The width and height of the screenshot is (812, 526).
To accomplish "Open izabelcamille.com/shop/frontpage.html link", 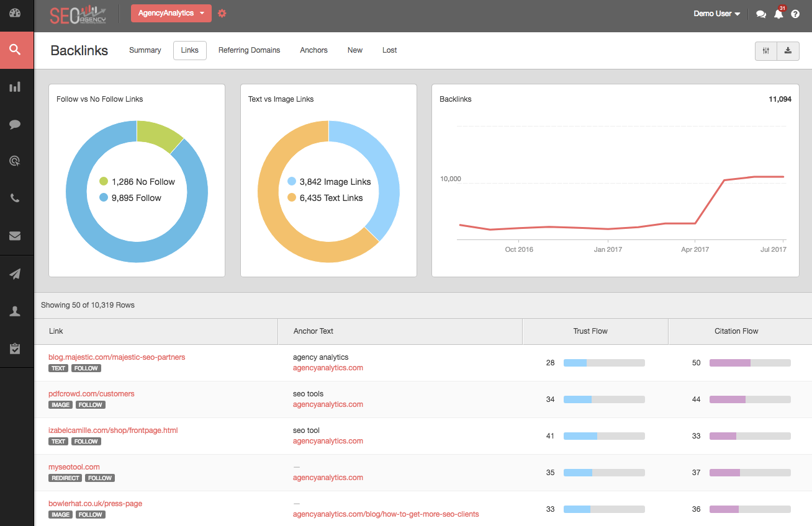I will (x=113, y=430).
